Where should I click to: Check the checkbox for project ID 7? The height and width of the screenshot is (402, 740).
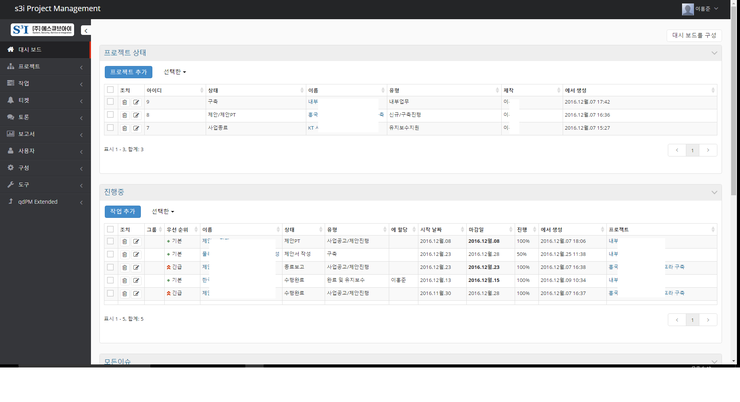[111, 128]
